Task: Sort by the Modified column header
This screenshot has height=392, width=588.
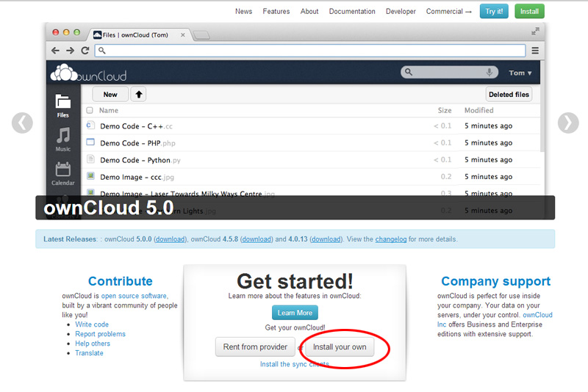Action: pyautogui.click(x=479, y=110)
